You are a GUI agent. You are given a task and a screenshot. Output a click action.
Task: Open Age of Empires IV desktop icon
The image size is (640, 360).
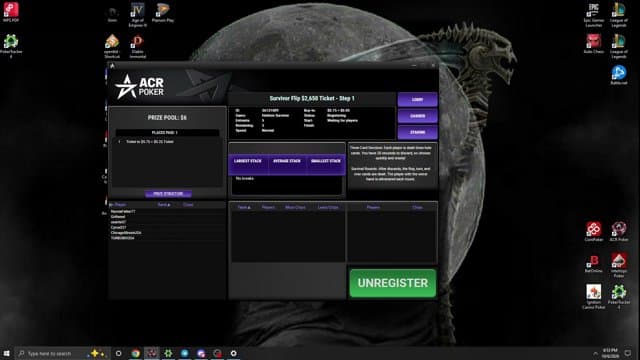138,15
